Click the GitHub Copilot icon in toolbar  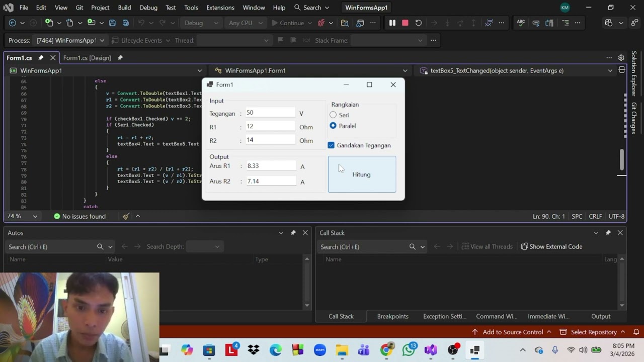click(609, 23)
